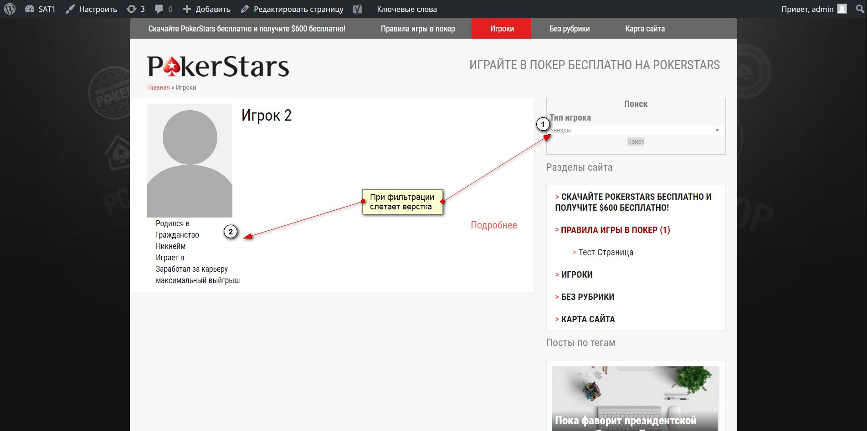The height and width of the screenshot is (431, 868).
Task: Click the Играет в label
Action: 170,258
